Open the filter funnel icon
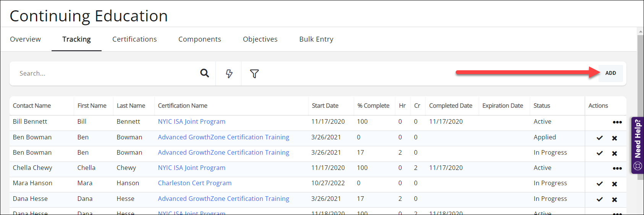The image size is (644, 215). pos(254,74)
